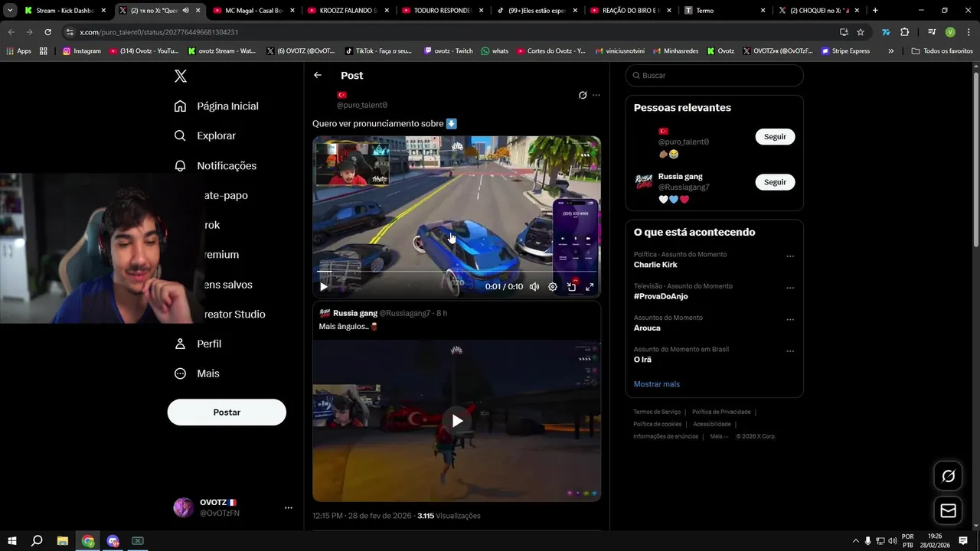Mute the current X tab audio
Viewport: 980px width, 551px height.
coord(185,11)
